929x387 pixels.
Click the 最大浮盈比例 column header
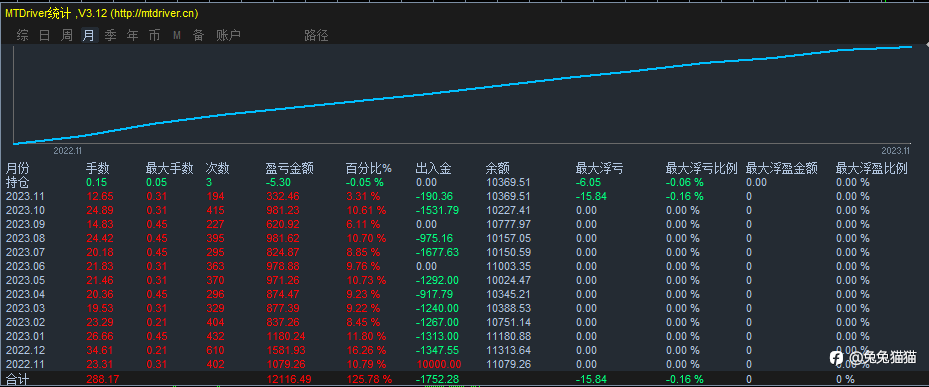[872, 169]
